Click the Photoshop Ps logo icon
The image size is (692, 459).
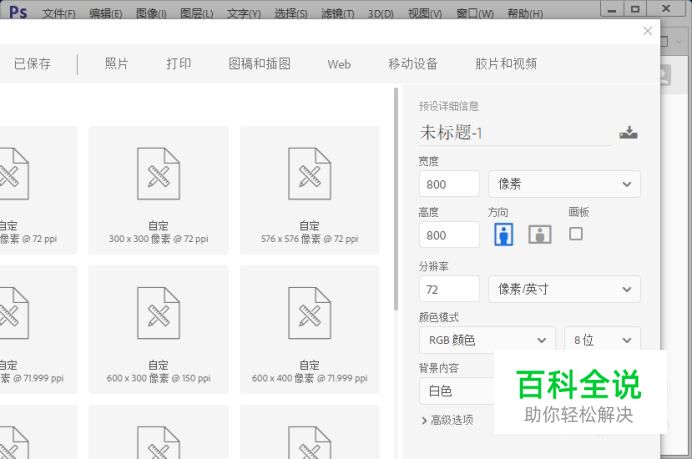(18, 12)
